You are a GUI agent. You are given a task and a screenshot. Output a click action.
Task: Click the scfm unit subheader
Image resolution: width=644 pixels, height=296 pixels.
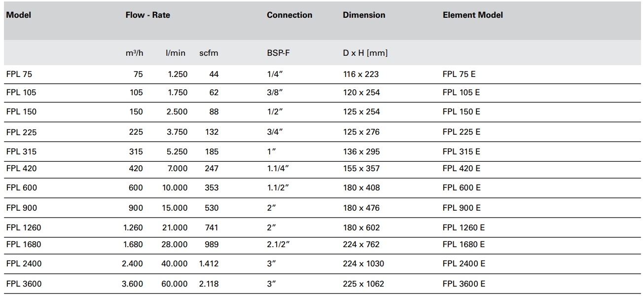pyautogui.click(x=209, y=53)
